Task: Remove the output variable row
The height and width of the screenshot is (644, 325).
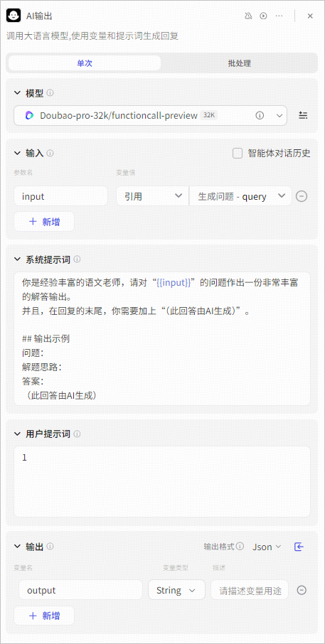Action: point(302,590)
